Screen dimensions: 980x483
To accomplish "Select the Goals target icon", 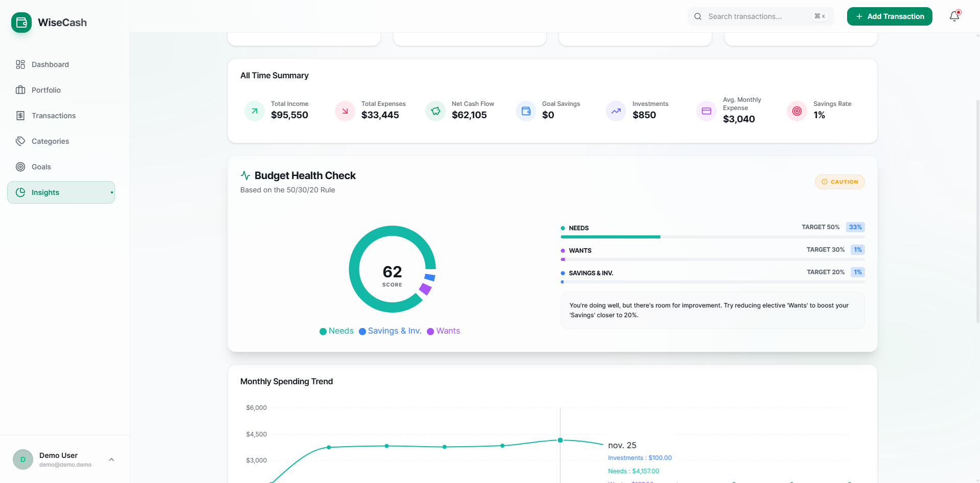I will coord(20,167).
